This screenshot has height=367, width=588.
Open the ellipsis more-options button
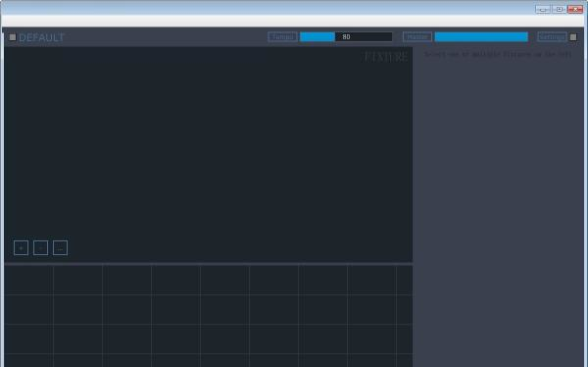pyautogui.click(x=60, y=248)
